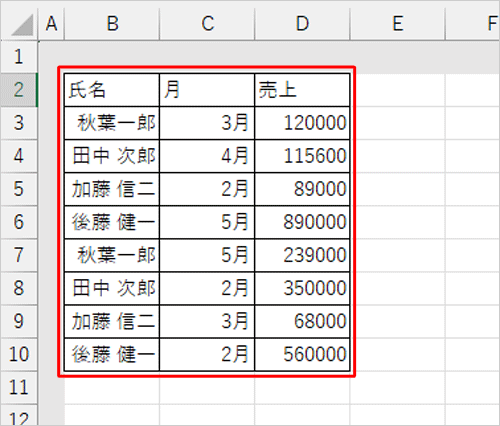The image size is (500, 426).
Task: Click the 売上 header cell
Action: [302, 90]
